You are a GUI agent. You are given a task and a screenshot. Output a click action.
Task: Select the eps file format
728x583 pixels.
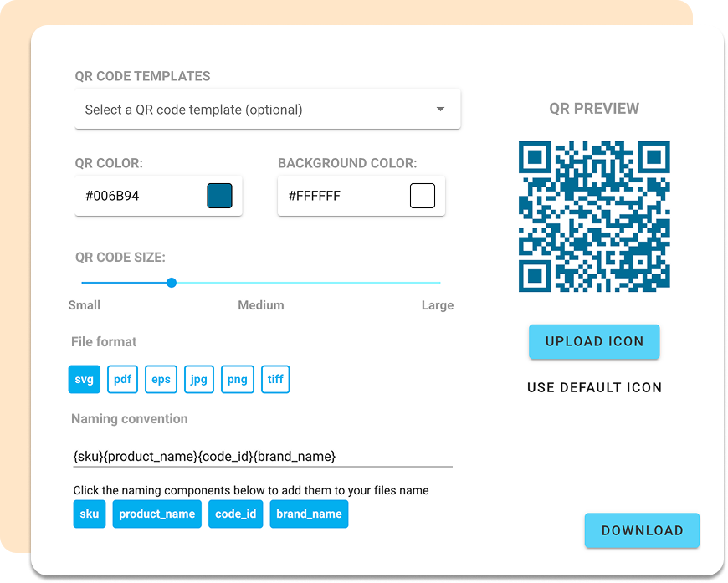click(161, 379)
